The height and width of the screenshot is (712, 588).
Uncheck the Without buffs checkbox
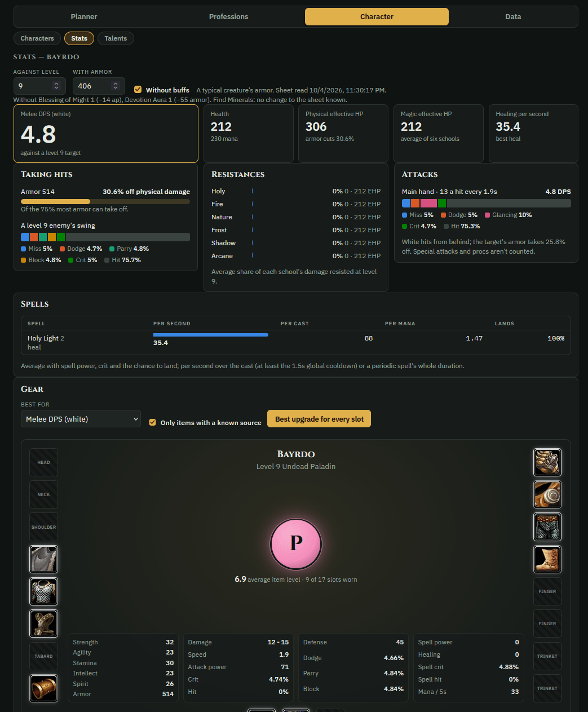coord(138,90)
